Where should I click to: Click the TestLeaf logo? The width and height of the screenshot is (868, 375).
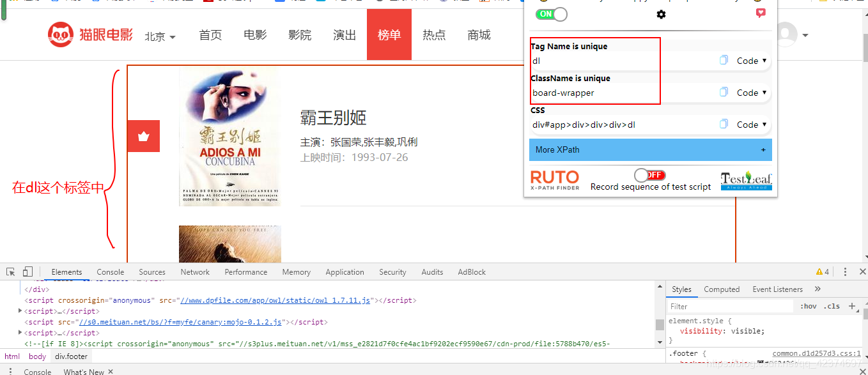point(746,181)
